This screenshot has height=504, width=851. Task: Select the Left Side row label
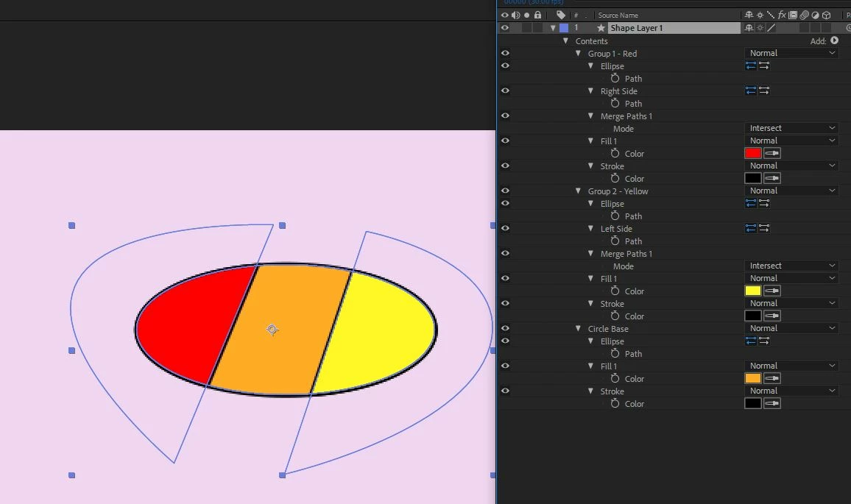click(x=616, y=228)
